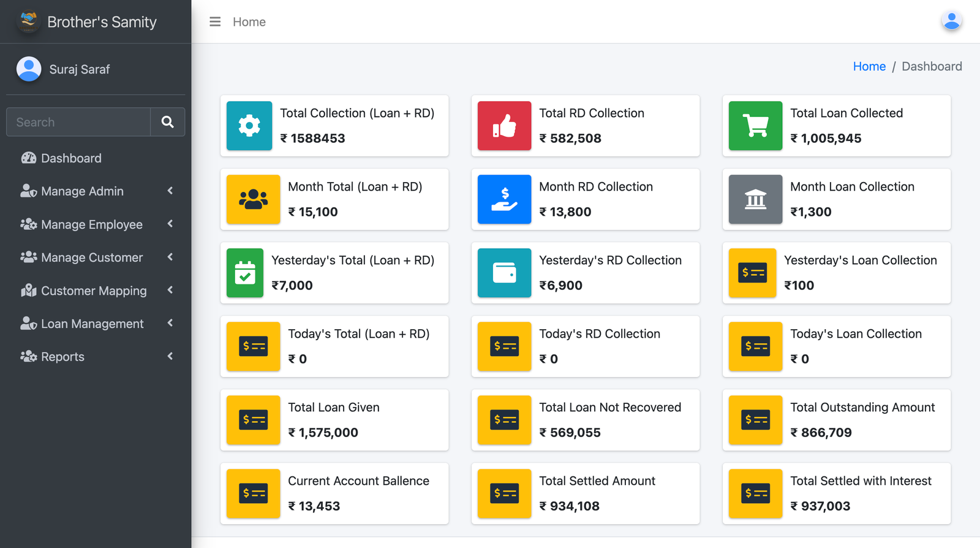
Task: Click the Reports sidebar icon
Action: pos(29,357)
